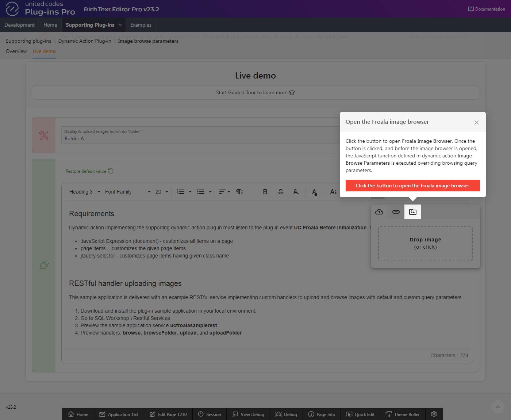Expand the unordered list style arrow
This screenshot has width=511, height=420.
click(210, 192)
